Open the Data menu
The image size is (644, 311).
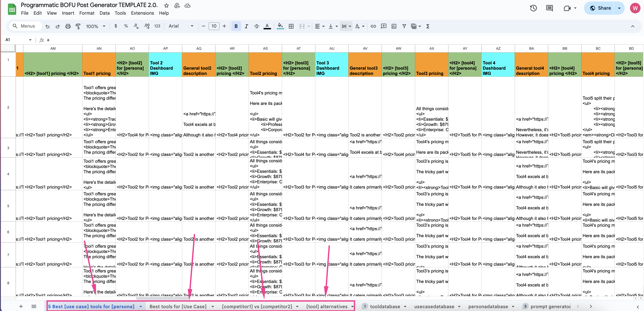104,13
